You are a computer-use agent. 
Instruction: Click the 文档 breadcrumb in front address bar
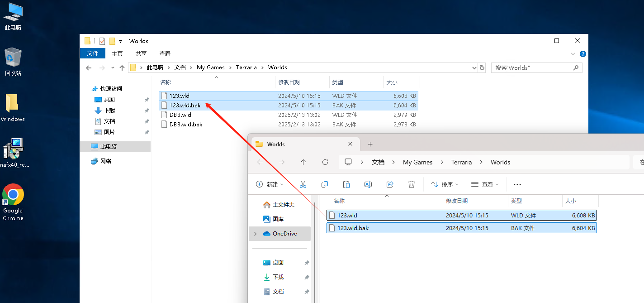(378, 162)
